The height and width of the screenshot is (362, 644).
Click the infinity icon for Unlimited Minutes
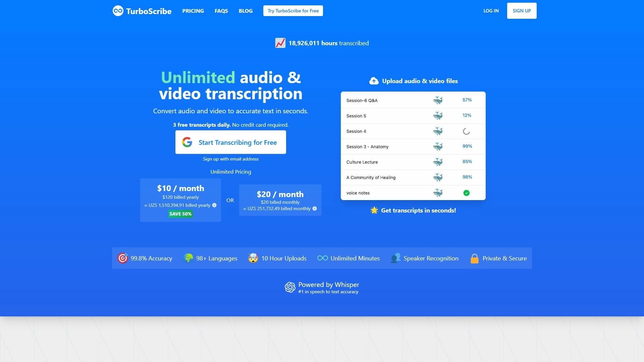tap(322, 258)
